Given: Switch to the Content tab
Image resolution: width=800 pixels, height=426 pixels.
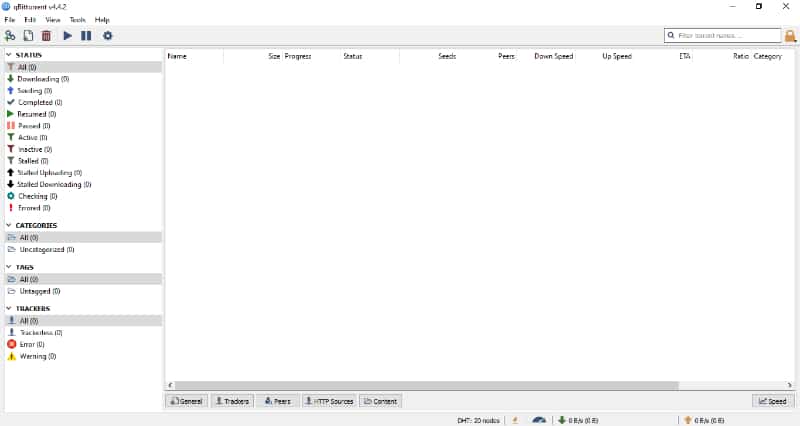Looking at the screenshot, I should pyautogui.click(x=380, y=402).
